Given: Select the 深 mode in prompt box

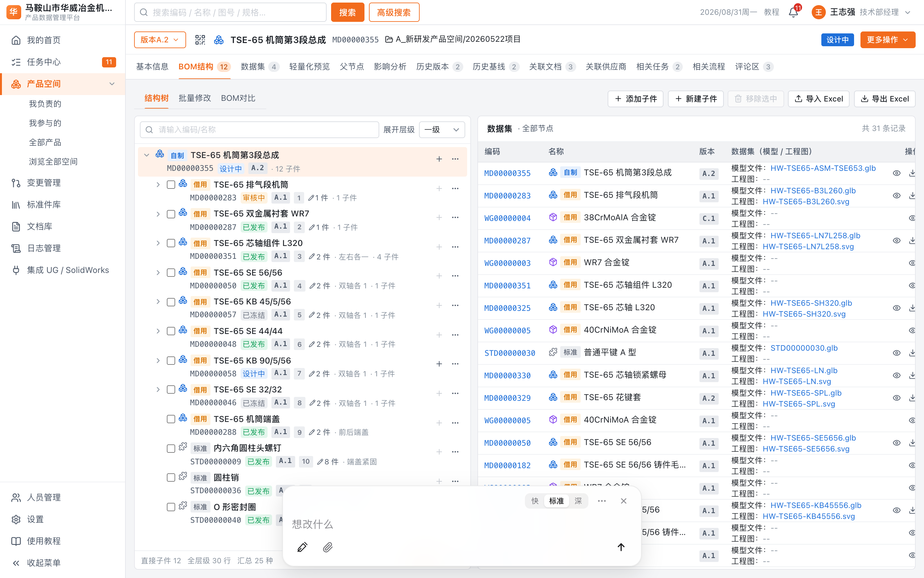Looking at the screenshot, I should (578, 501).
